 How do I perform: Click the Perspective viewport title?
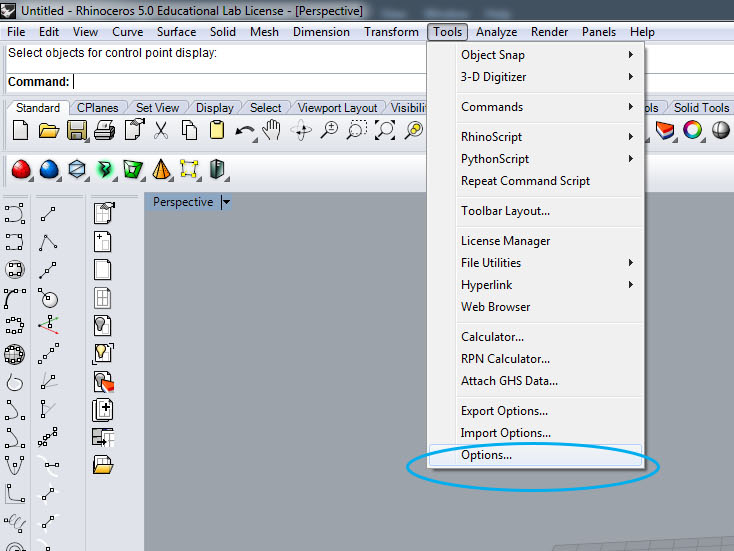[183, 202]
